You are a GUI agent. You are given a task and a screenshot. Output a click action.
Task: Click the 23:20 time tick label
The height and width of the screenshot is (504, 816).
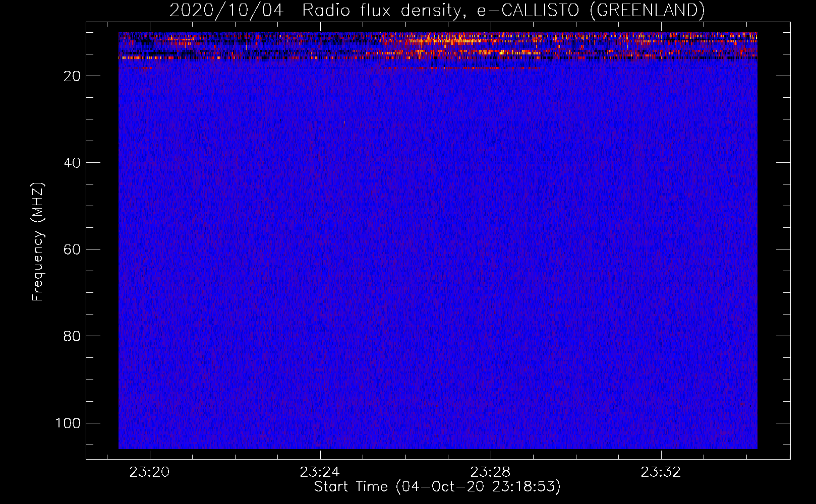pos(149,472)
